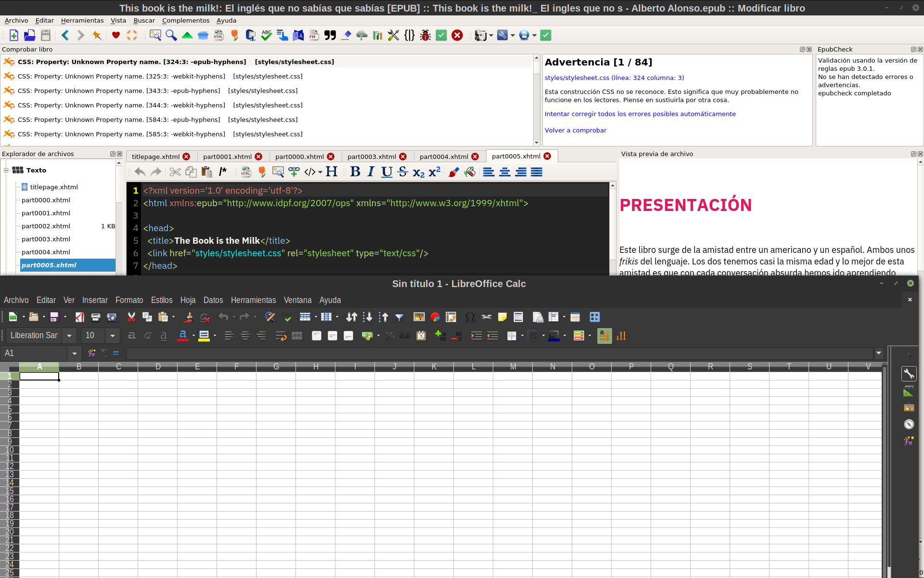Open the spell check ABC tool
Viewport: 924px width, 578px height.
click(x=266, y=35)
